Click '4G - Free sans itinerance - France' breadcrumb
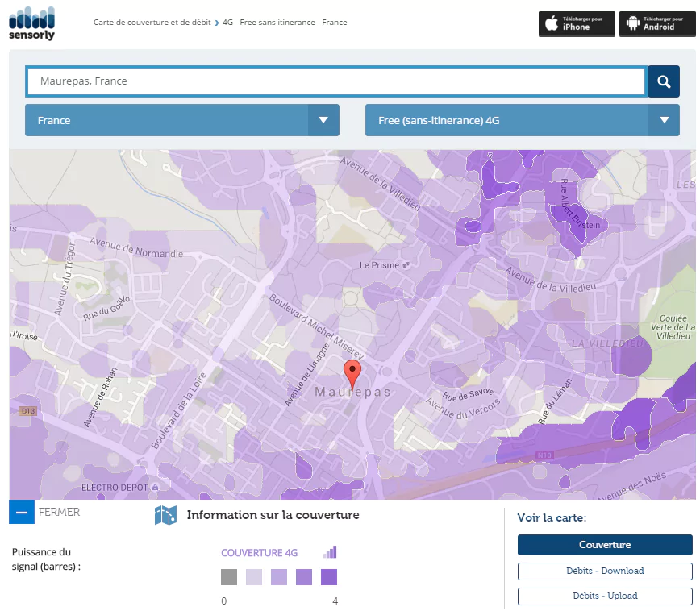700x611 pixels. click(x=285, y=23)
